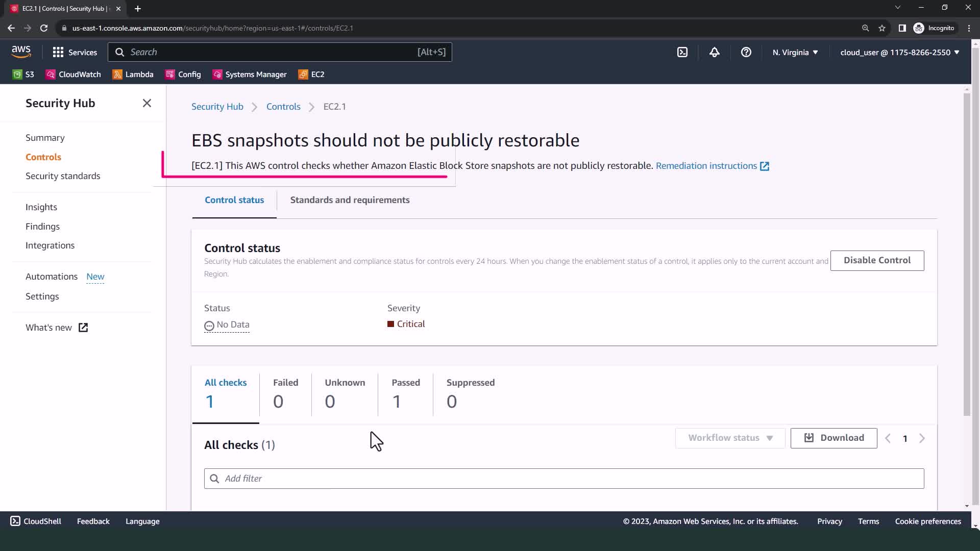The image size is (980, 551).
Task: Open the Lambda shortcut in favorites bar
Action: pyautogui.click(x=133, y=74)
